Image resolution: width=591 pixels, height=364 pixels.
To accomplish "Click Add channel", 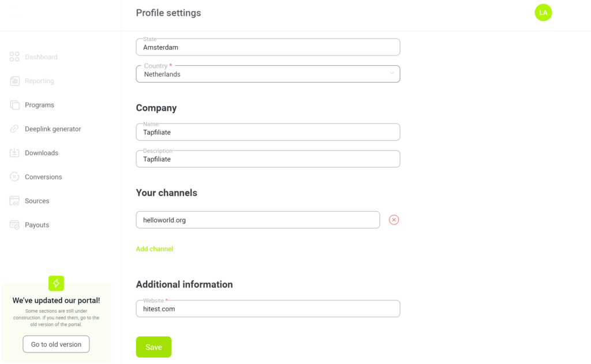I will (x=154, y=249).
